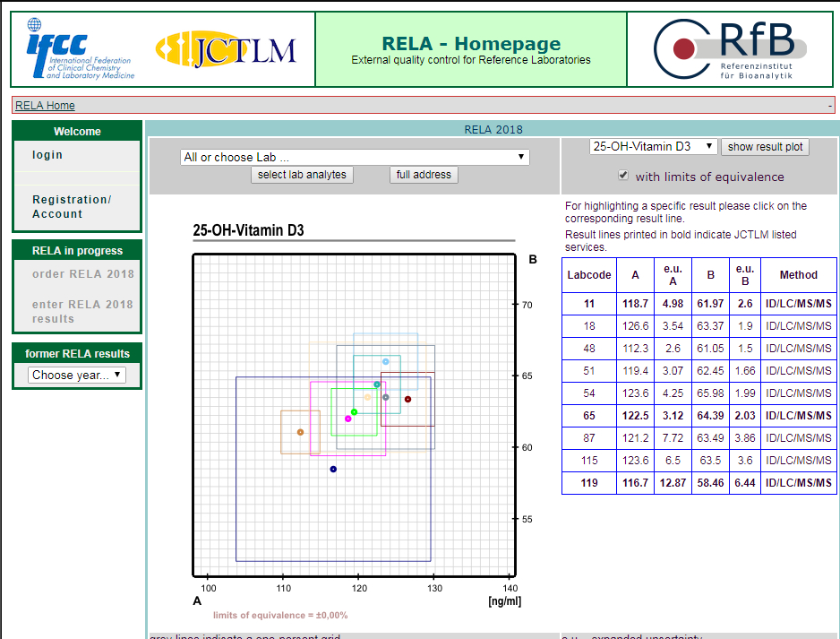Image resolution: width=840 pixels, height=639 pixels.
Task: Open the 'All or choose Lab' dropdown
Action: (355, 158)
